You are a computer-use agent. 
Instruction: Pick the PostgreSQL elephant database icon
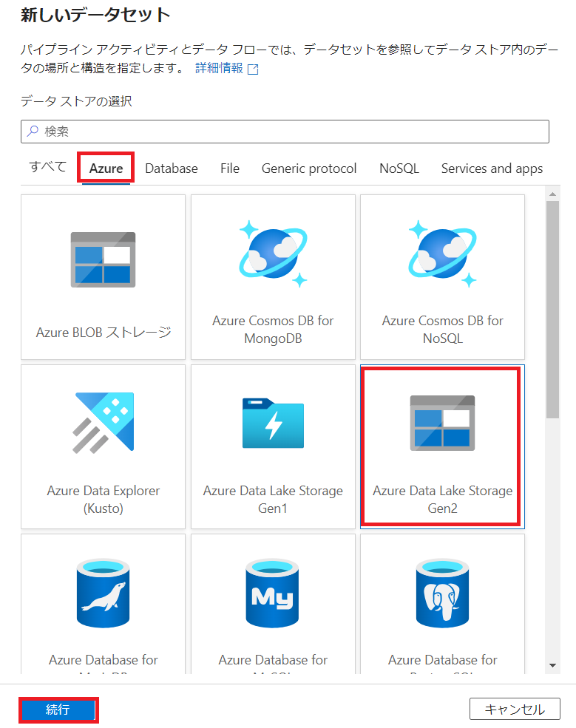coord(443,593)
